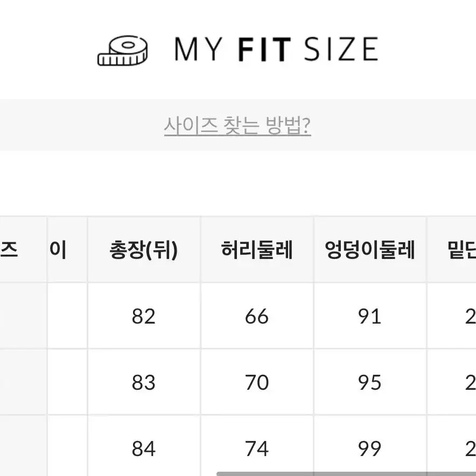Screen dimensions: 476x476
Task: Click the 70 waist cell
Action: coord(257,382)
